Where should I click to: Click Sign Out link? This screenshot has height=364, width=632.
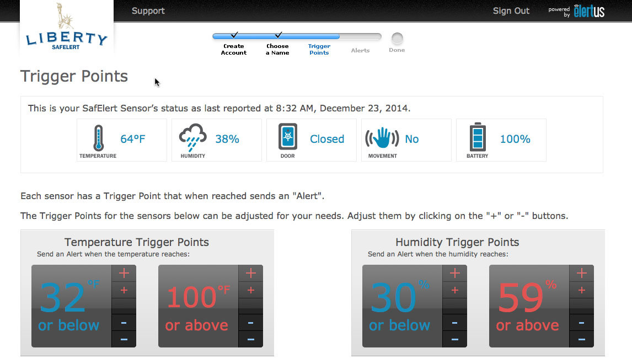(x=511, y=11)
